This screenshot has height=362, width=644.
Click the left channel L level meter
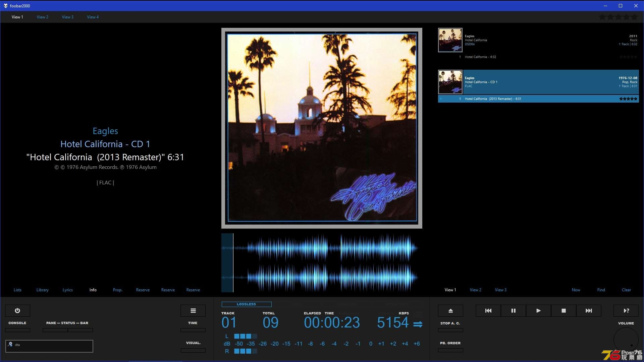click(246, 336)
